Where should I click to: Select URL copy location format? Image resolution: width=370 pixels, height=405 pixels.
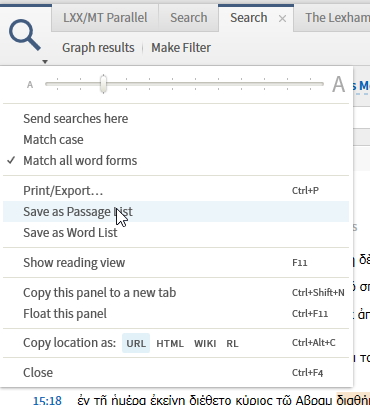pos(136,343)
